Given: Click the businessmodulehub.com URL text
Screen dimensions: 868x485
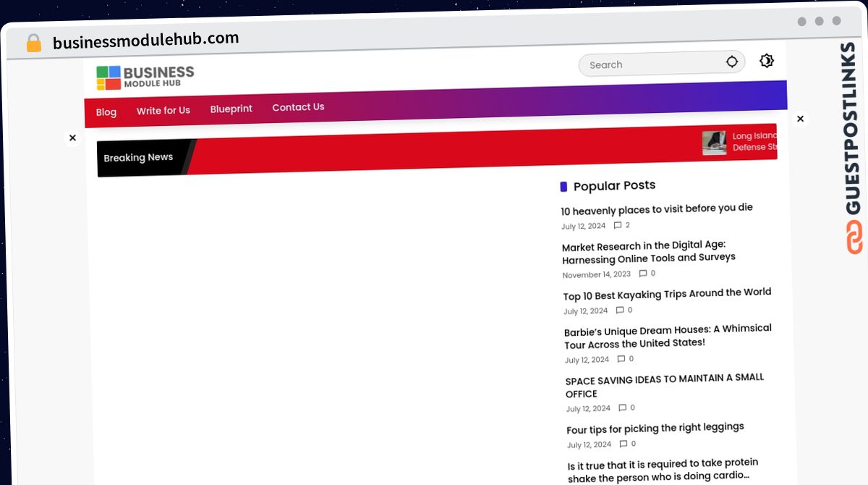Looking at the screenshot, I should pos(145,40).
